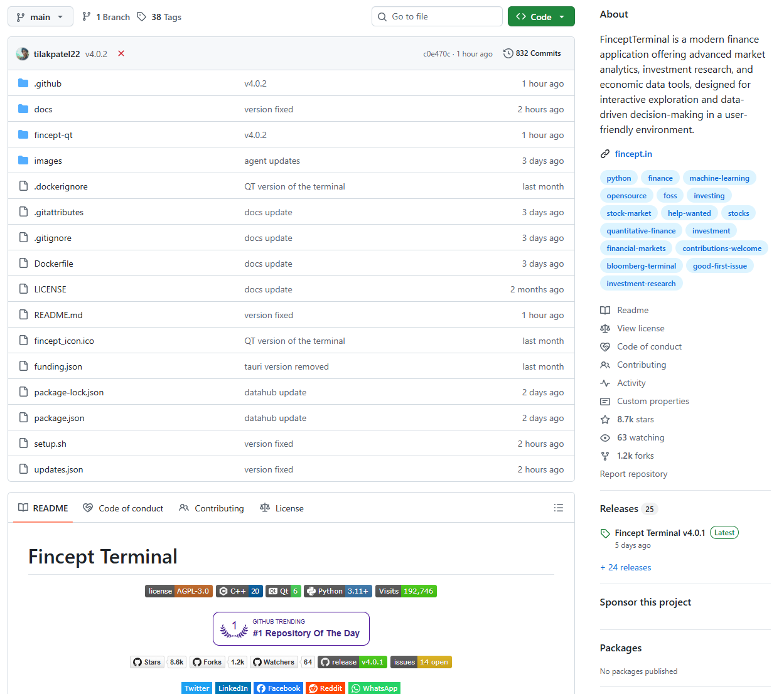Click the Go to file search field
The width and height of the screenshot is (784, 694).
click(437, 17)
